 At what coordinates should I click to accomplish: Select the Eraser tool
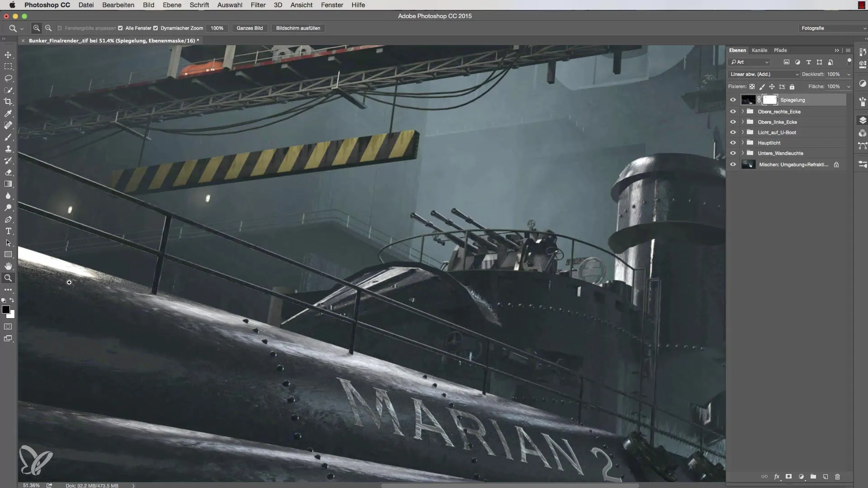click(8, 172)
